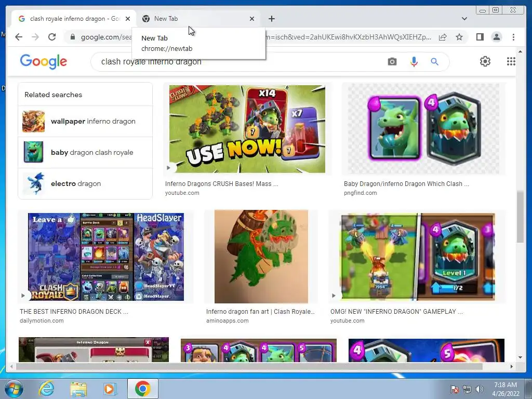Click the forward navigation arrow
This screenshot has height=399, width=532.
(x=35, y=37)
